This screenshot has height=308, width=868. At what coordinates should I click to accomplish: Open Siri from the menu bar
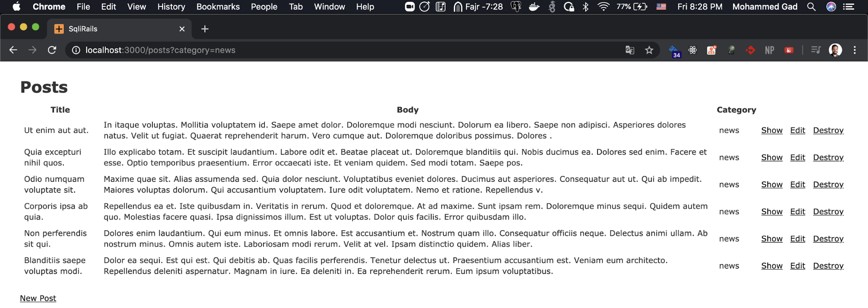click(831, 7)
